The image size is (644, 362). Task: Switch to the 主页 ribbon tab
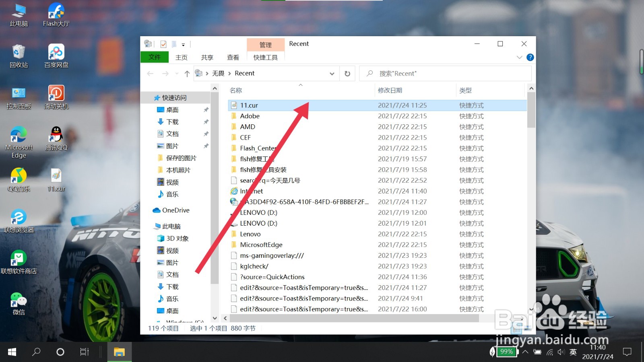click(x=182, y=58)
